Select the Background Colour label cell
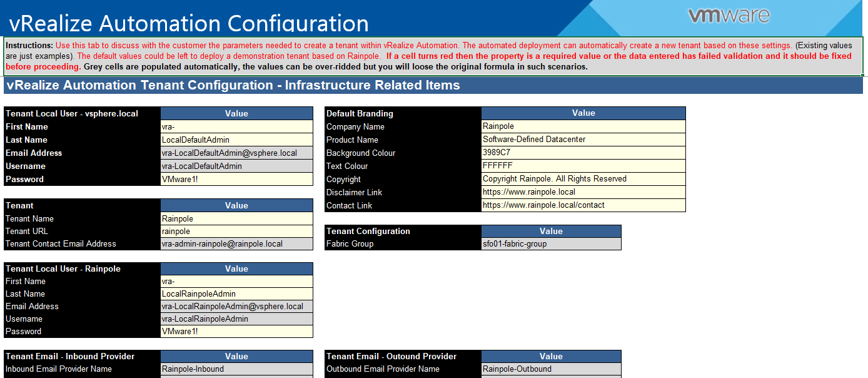868x378 pixels. [x=403, y=153]
